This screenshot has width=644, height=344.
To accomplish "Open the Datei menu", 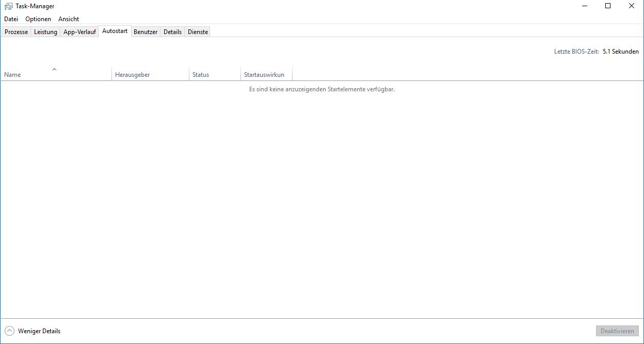I will click(11, 19).
